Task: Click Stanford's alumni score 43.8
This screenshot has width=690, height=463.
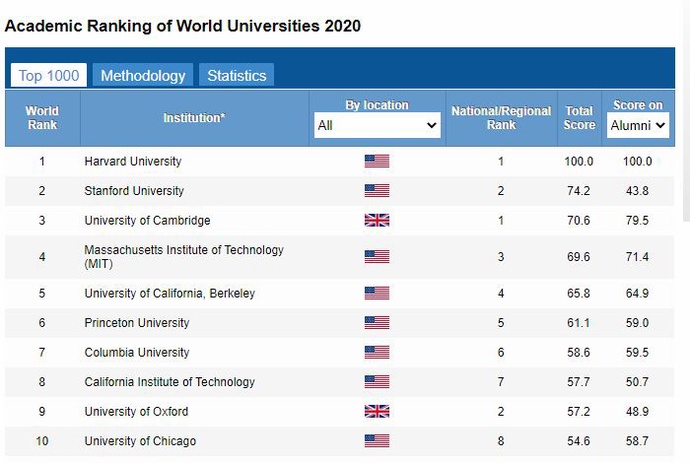Action: point(637,191)
